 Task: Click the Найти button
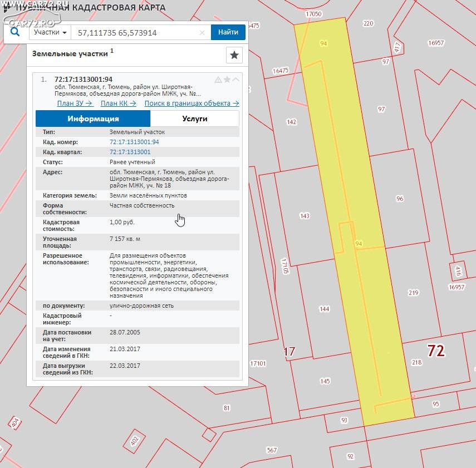point(228,32)
